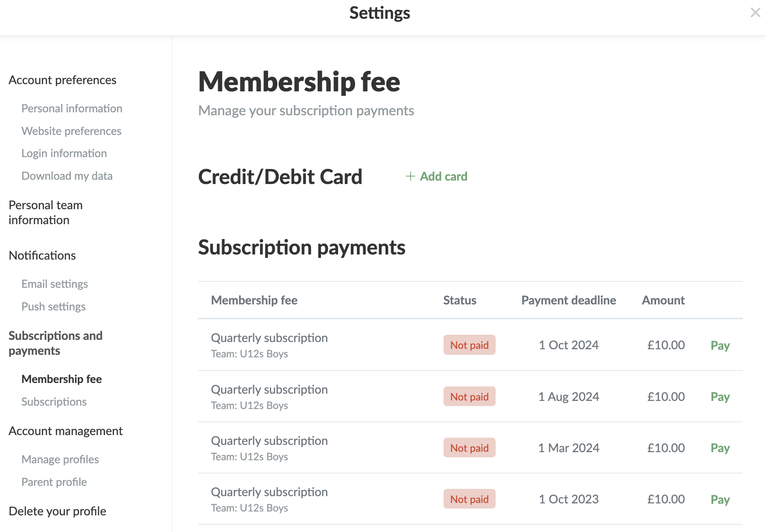Close the Settings dialog with the X
The width and height of the screenshot is (765, 532).
tap(755, 13)
